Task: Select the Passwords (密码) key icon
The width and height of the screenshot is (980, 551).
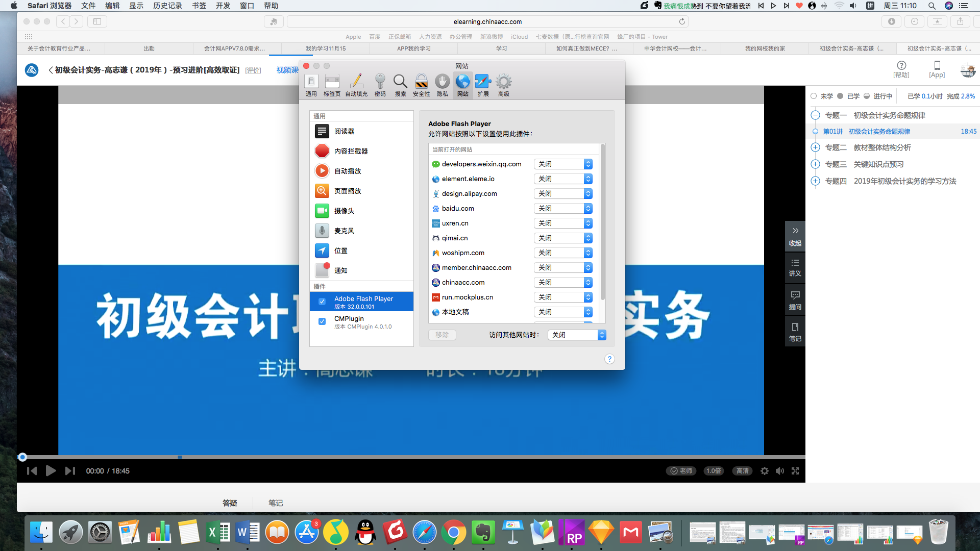Action: (380, 85)
